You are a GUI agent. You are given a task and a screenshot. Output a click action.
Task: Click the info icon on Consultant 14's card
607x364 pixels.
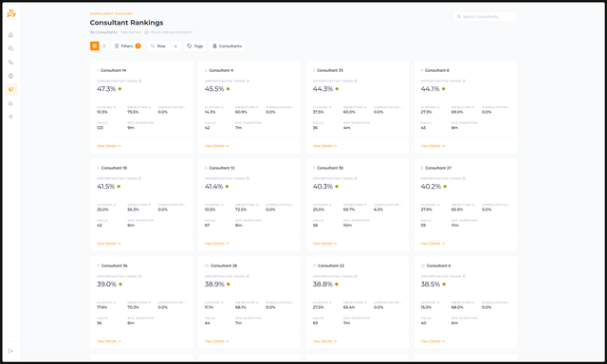tap(140, 81)
